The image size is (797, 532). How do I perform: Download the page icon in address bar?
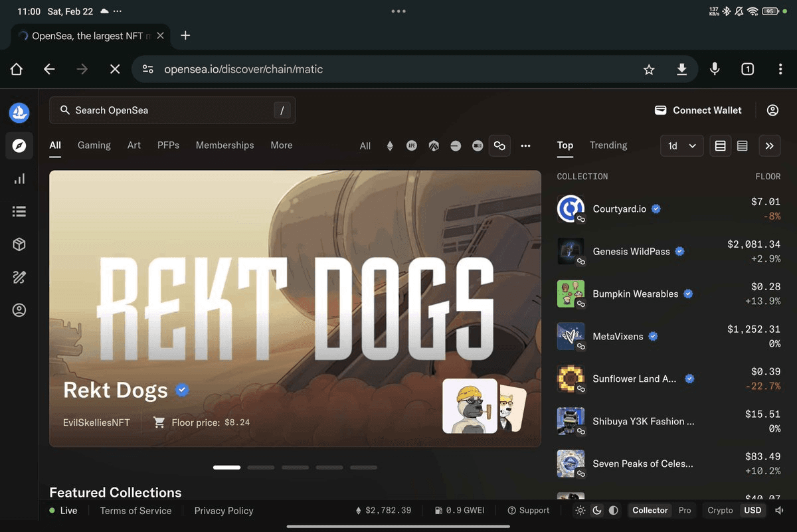point(681,69)
